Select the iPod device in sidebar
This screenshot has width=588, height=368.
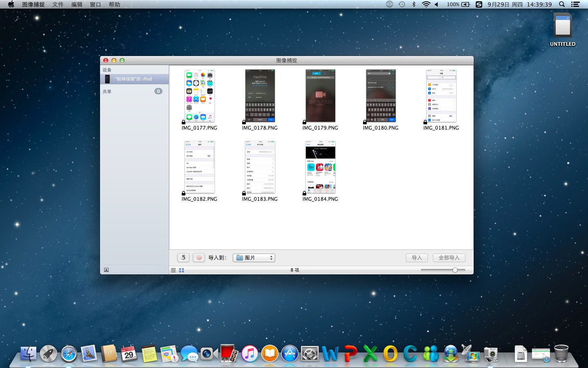(134, 79)
